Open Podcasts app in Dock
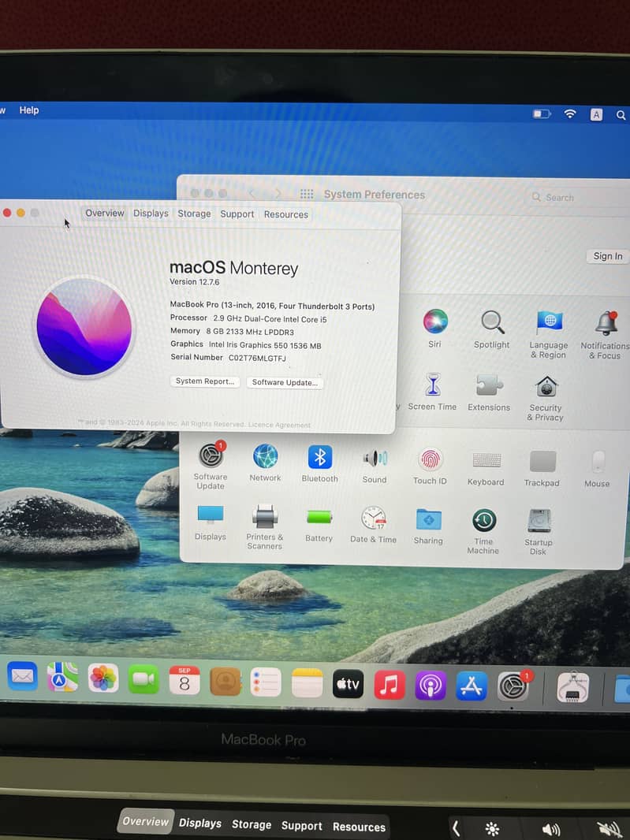This screenshot has height=840, width=630. tap(431, 686)
